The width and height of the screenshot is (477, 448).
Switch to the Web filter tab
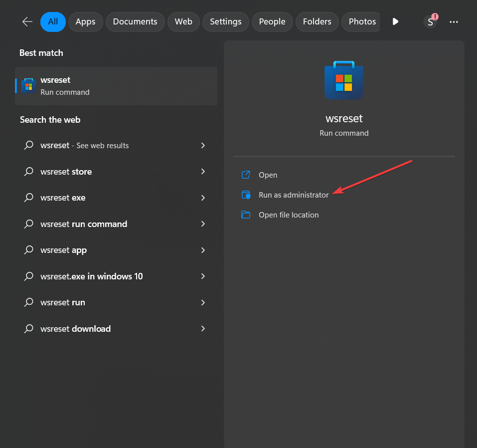click(183, 21)
